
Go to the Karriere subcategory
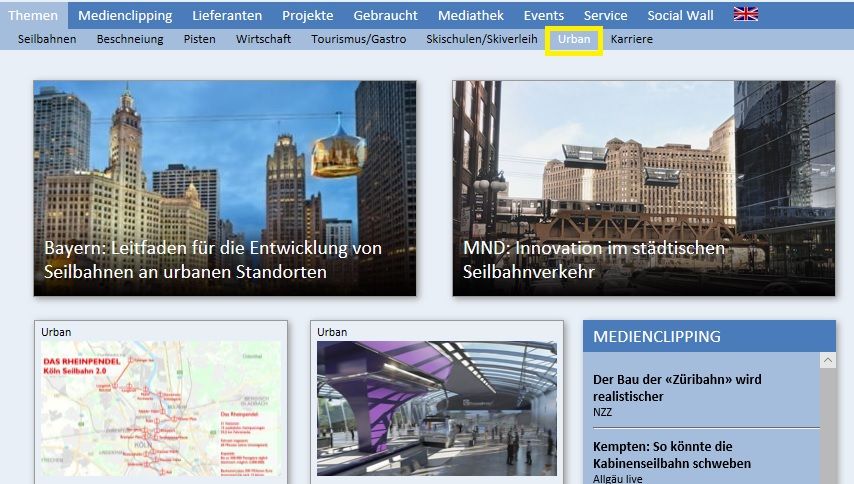point(631,39)
